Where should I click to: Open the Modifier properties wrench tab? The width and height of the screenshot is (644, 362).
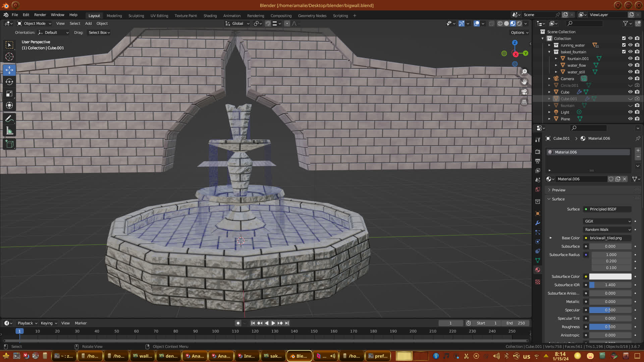pos(538,223)
